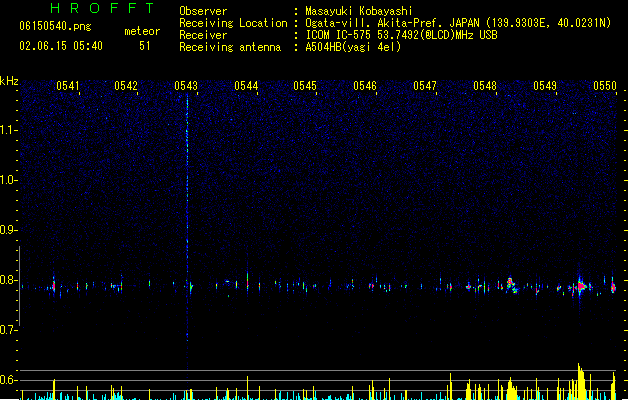Click the 1.0 kHz axis label
Screen dimensions: 629x400
(8, 180)
